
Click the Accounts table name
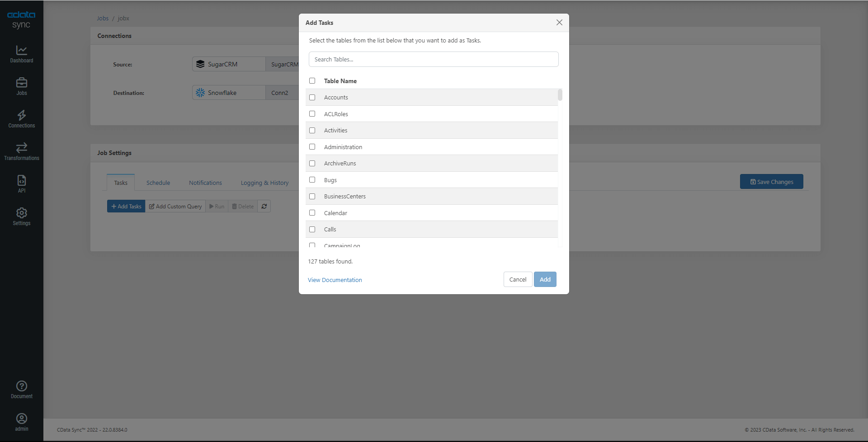click(x=336, y=98)
